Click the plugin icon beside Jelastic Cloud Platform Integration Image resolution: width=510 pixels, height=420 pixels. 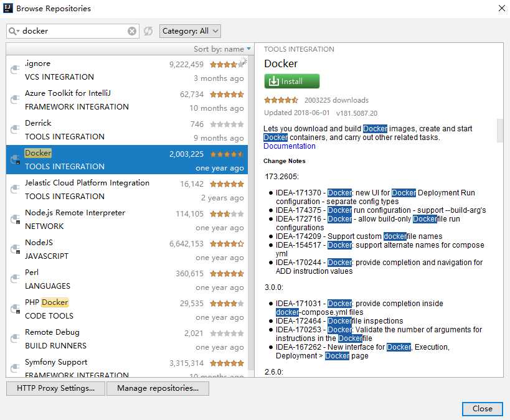pos(16,189)
